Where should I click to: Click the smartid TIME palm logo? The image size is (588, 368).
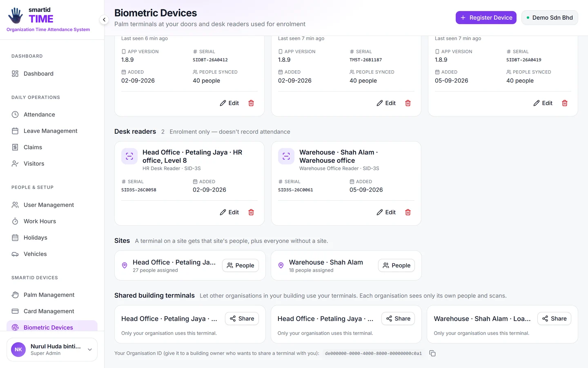[16, 16]
